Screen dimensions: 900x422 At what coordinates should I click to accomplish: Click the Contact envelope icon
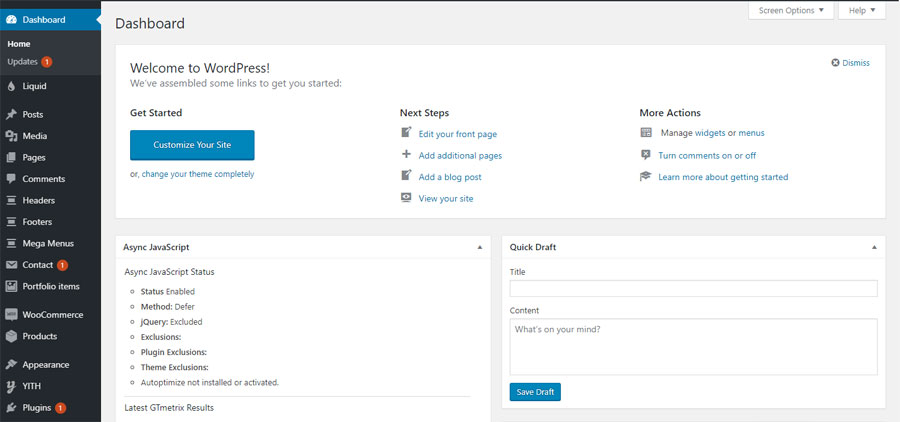click(x=11, y=265)
